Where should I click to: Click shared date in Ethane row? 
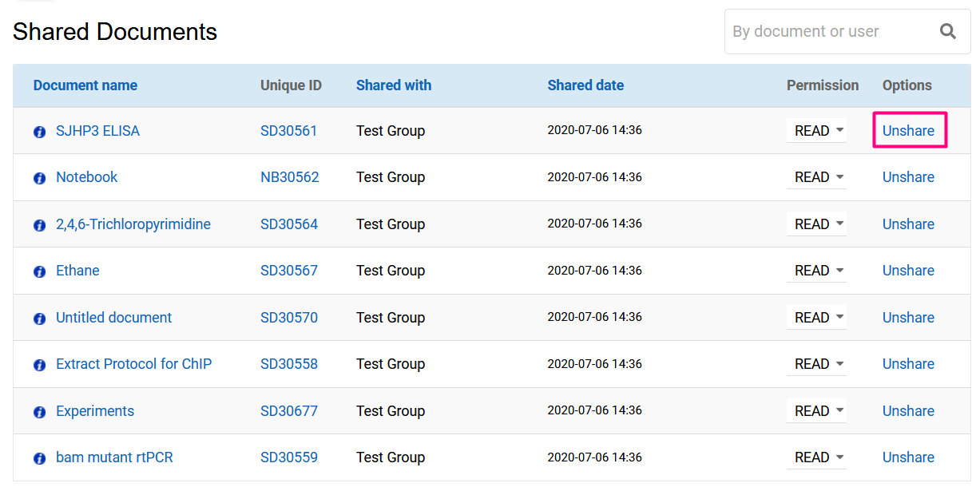595,271
